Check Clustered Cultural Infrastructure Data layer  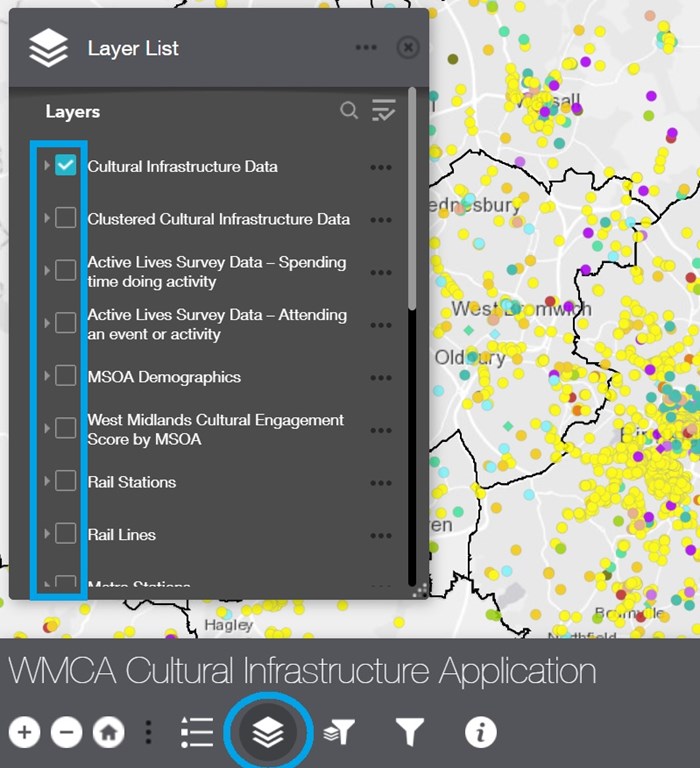click(66, 218)
